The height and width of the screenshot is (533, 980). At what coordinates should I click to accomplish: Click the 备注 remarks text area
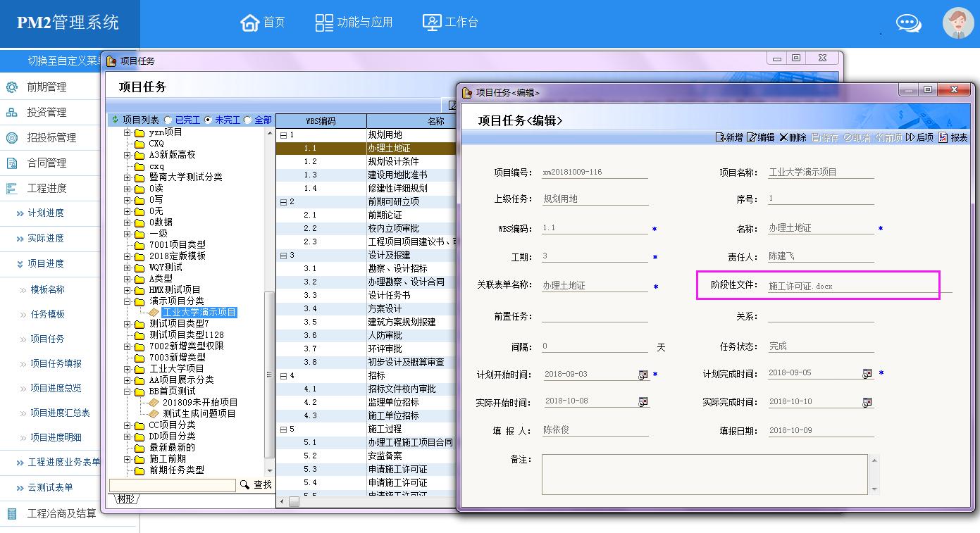point(705,474)
